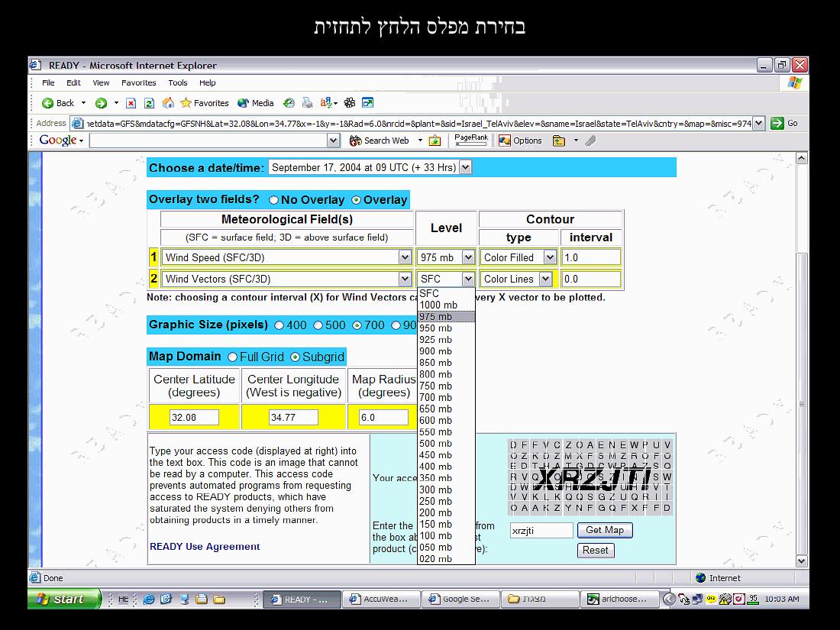
Task: Switch to arlchoose taskbar window
Action: [619, 599]
